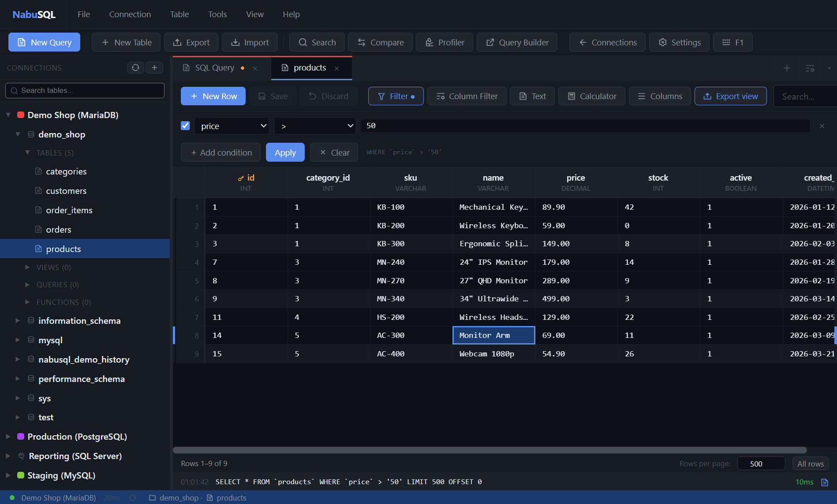Refresh the connections list

pyautogui.click(x=135, y=67)
